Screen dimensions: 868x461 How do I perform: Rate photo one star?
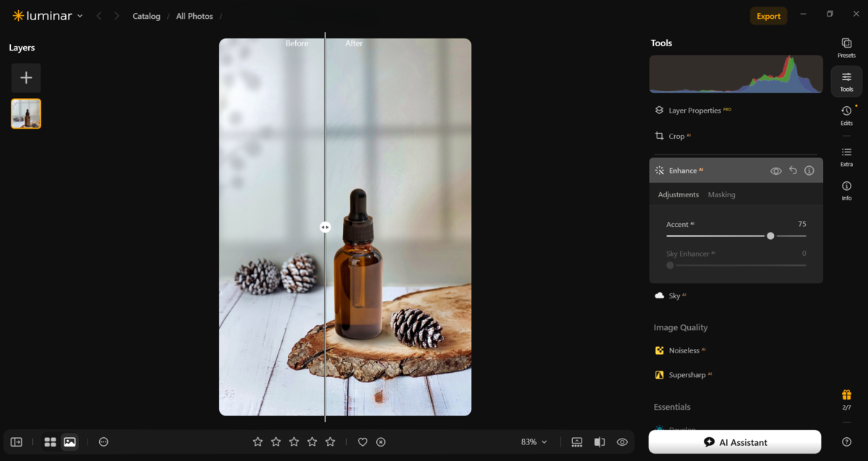[258, 441]
